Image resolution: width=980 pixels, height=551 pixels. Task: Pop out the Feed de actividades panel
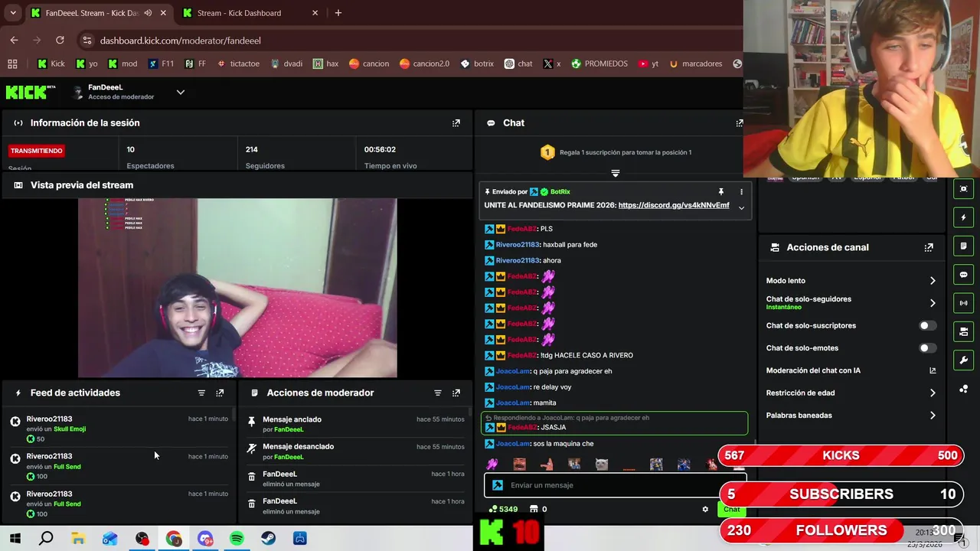click(220, 393)
